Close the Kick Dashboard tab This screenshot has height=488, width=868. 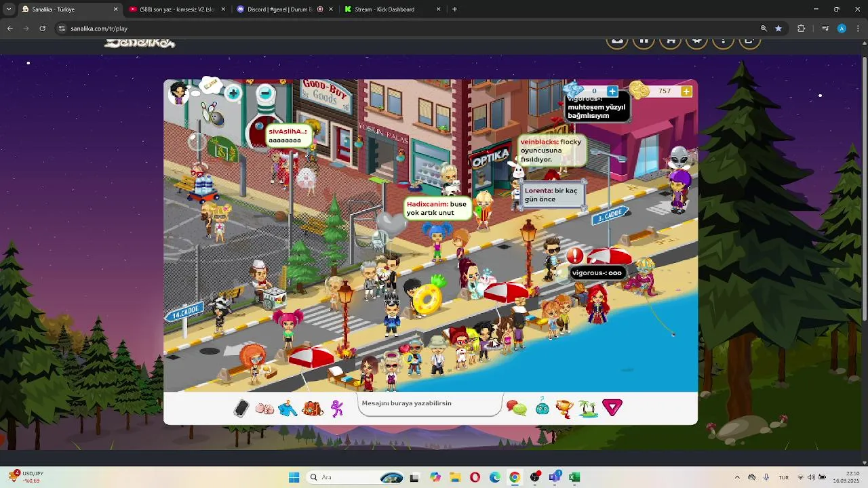(x=438, y=9)
